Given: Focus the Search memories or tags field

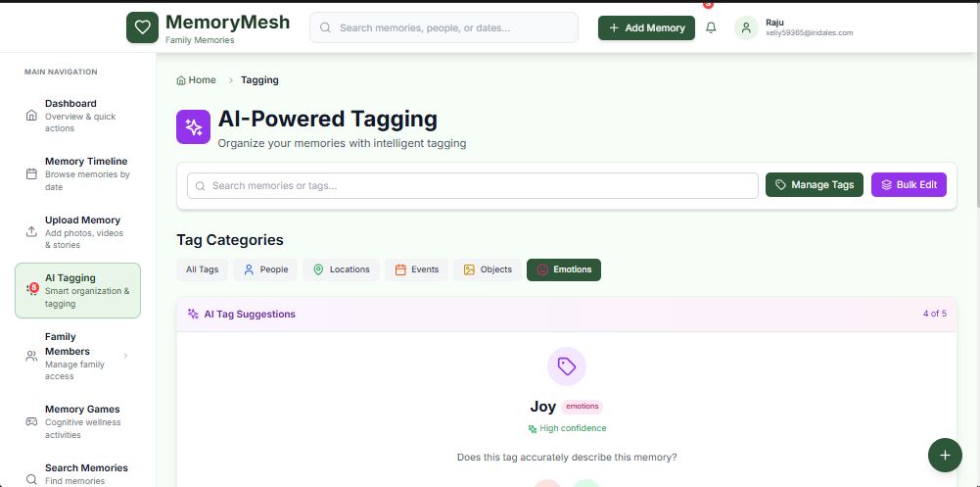Looking at the screenshot, I should [x=473, y=185].
